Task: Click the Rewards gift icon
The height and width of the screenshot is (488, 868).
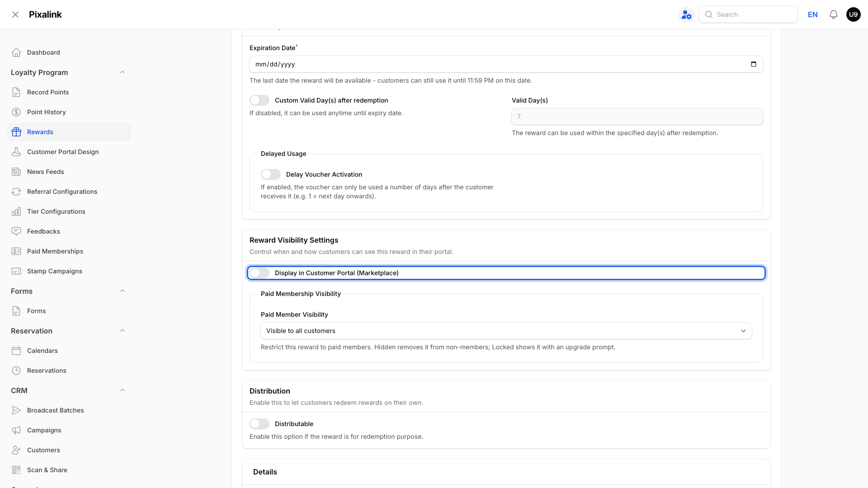Action: [16, 132]
